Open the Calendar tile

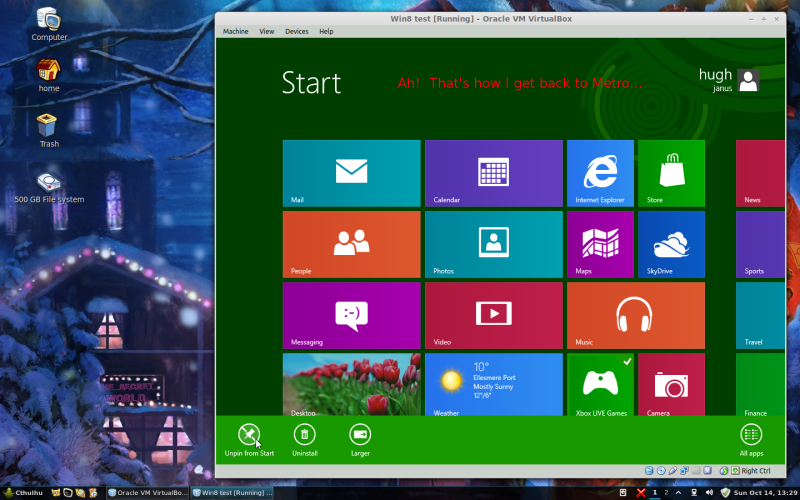494,173
